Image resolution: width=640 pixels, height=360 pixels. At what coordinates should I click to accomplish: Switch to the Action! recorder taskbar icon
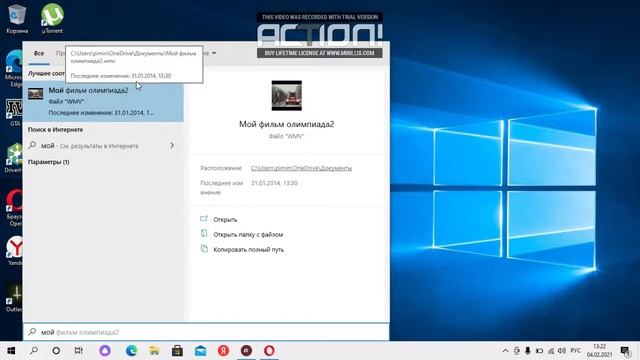pyautogui.click(x=246, y=351)
